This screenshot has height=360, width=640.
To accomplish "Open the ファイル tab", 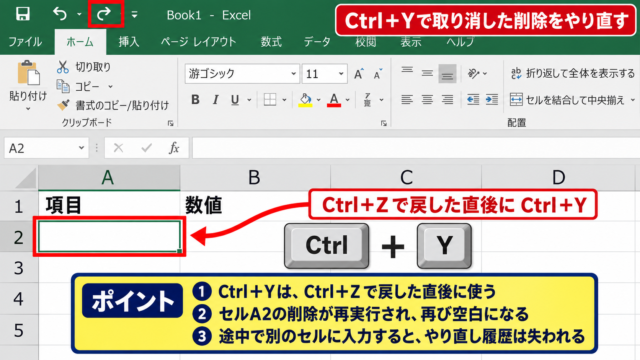I will (25, 42).
